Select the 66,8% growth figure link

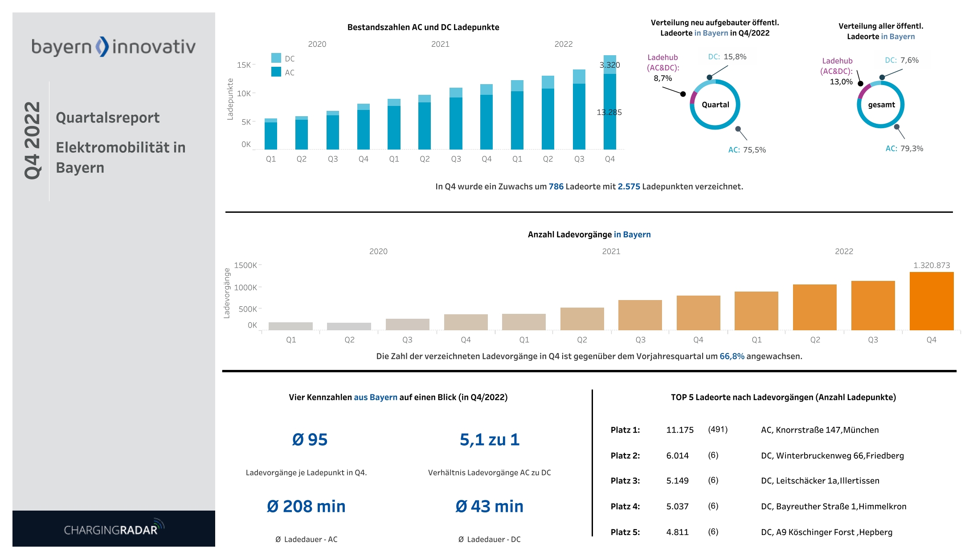[x=731, y=356]
